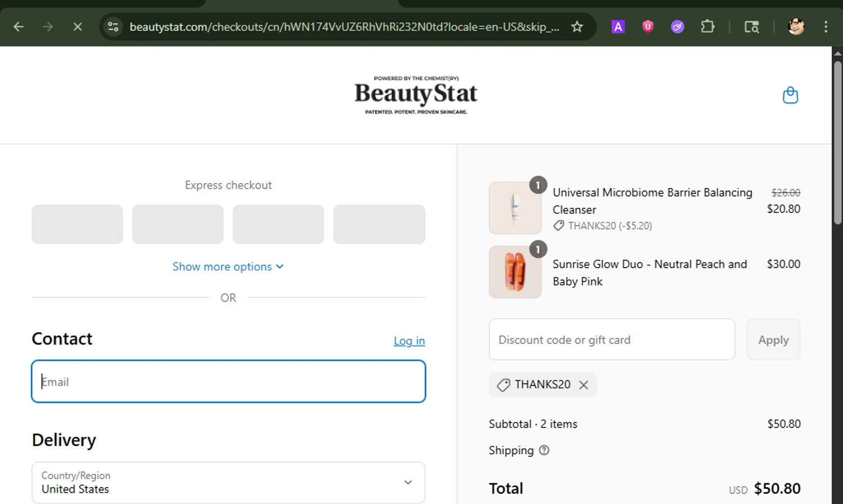Viewport: 843px width, 504px height.
Task: Click the Discount code or gift card field
Action: tap(612, 339)
